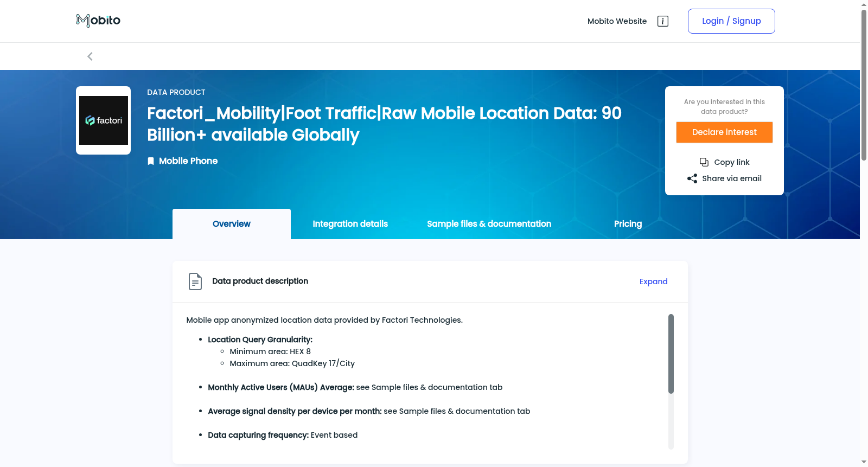
Task: Click the Mobile Phone category label
Action: coord(188,161)
